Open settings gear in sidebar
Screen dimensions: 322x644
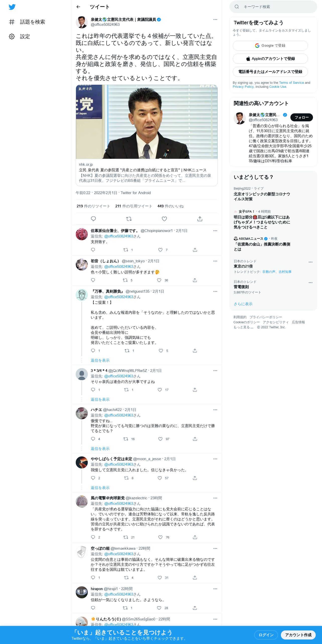point(12,37)
